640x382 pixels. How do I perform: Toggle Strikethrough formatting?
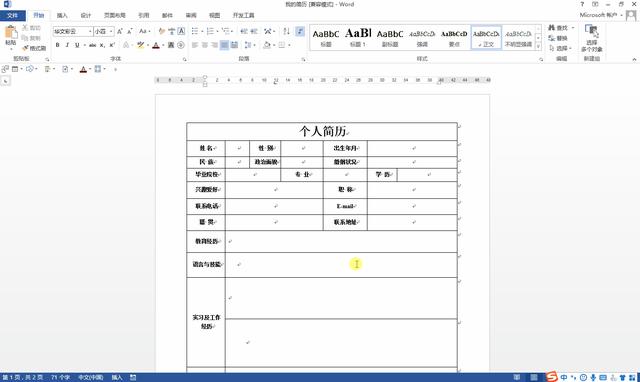(x=93, y=45)
